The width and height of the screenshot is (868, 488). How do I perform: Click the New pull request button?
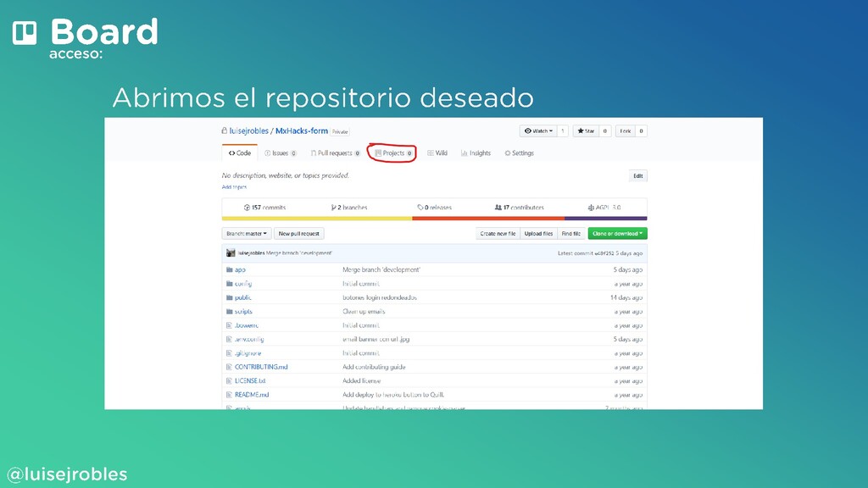(299, 234)
